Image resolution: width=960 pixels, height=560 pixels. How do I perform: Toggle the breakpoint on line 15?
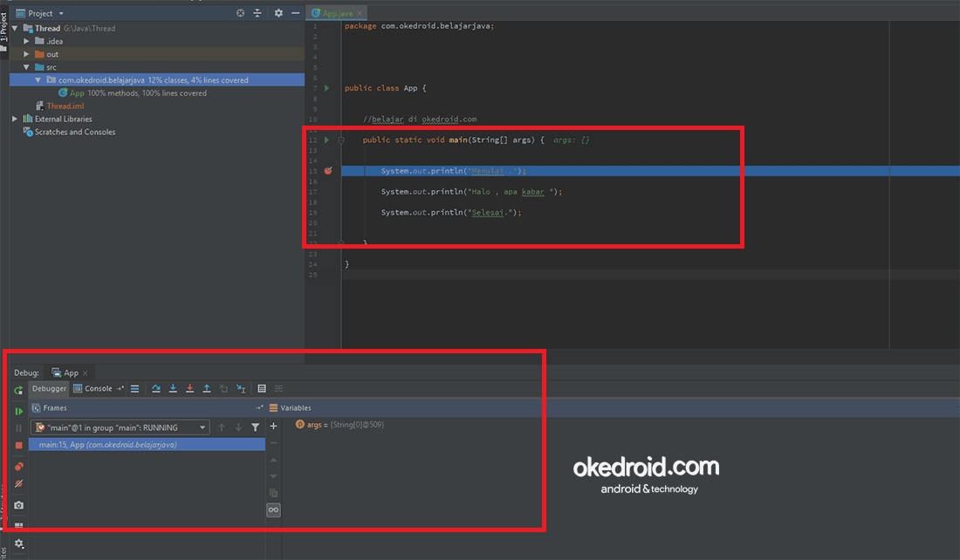(x=327, y=170)
